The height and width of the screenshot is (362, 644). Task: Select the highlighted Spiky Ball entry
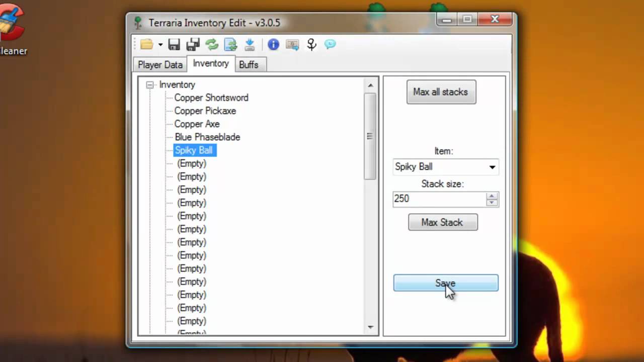(194, 150)
